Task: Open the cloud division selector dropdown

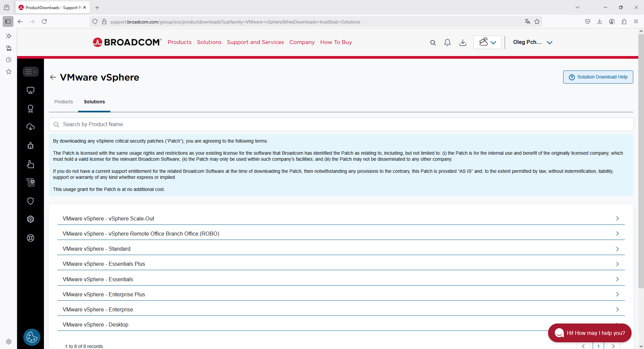Action: pos(488,42)
